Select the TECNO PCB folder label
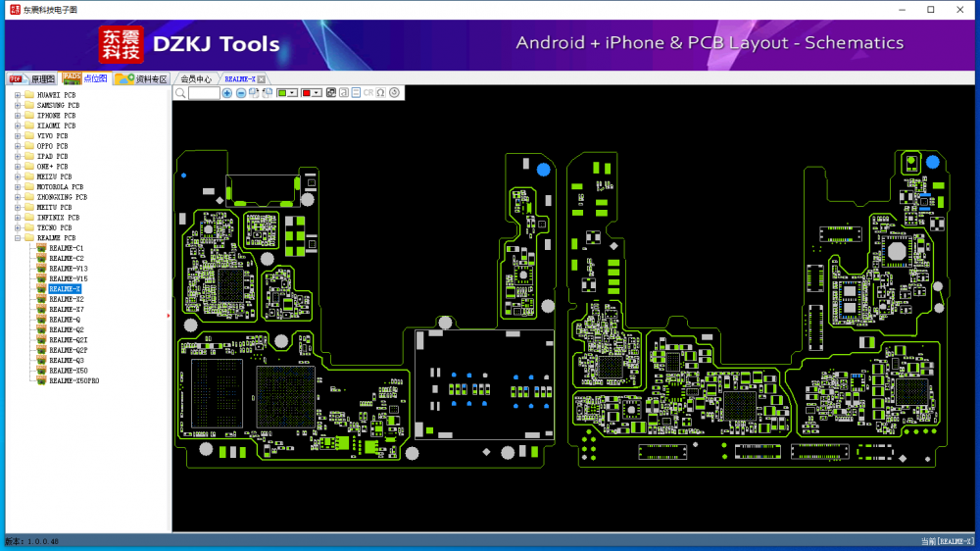Viewport: 980px width, 551px height. 54,227
